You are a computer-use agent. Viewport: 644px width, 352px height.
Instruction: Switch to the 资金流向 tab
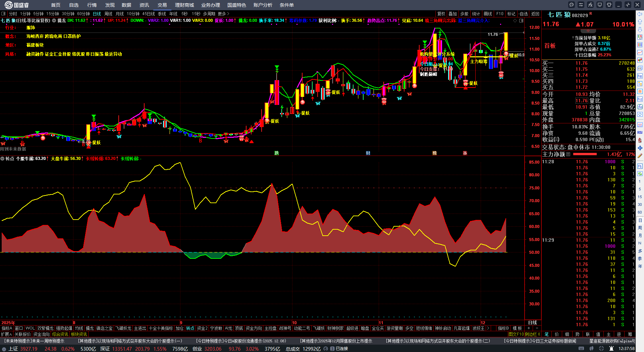[41, 334]
